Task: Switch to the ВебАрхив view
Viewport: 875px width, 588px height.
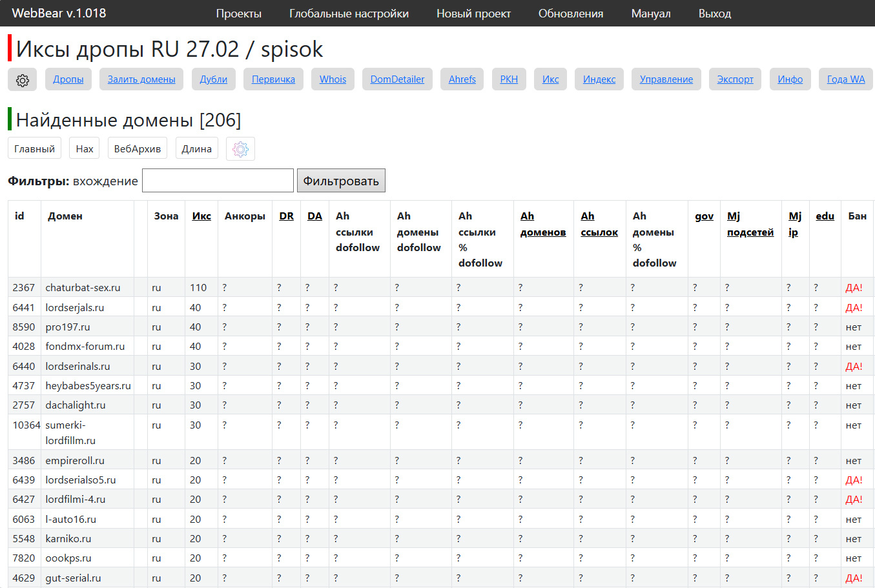Action: (137, 148)
